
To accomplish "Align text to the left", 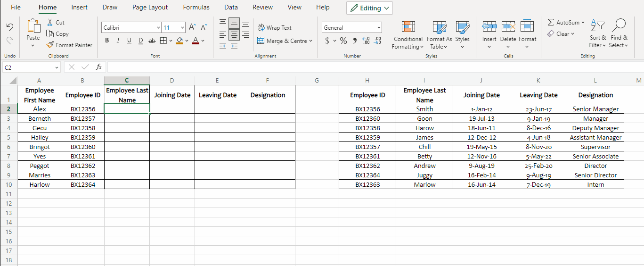I will pos(222,34).
